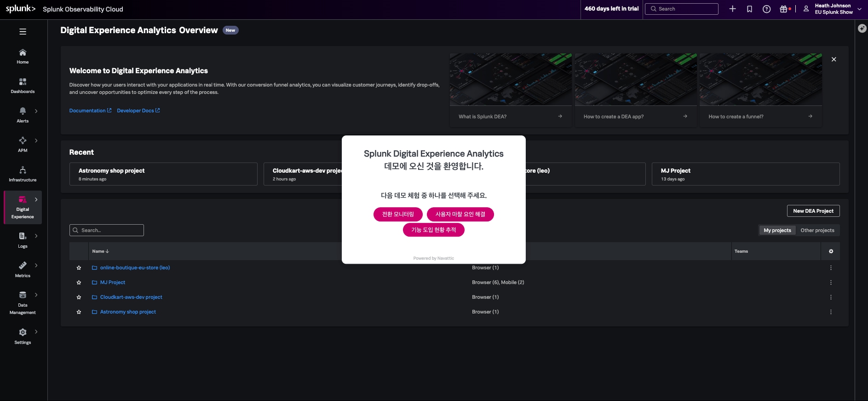Viewport: 868px width, 401px height.
Task: Go to Home in the sidebar
Action: coord(23,57)
